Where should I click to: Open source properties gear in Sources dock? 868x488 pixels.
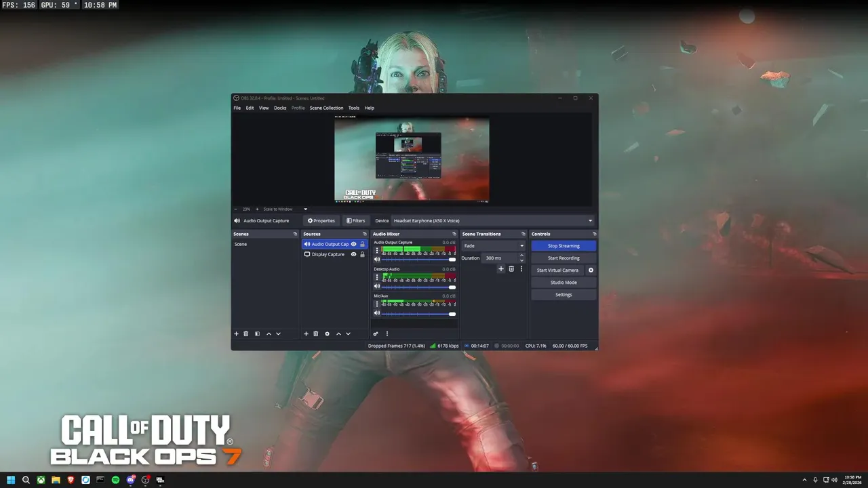pos(327,333)
